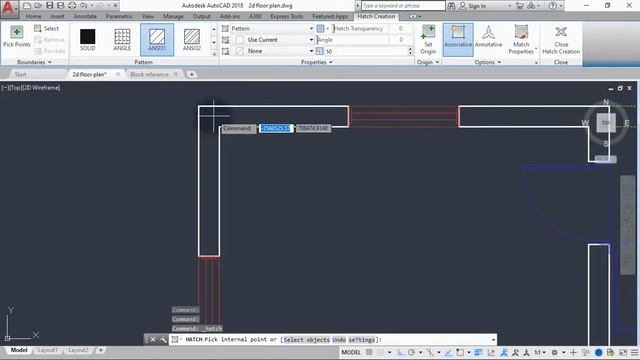640x360 pixels.
Task: Open command line customization wrench
Action: (x=163, y=340)
